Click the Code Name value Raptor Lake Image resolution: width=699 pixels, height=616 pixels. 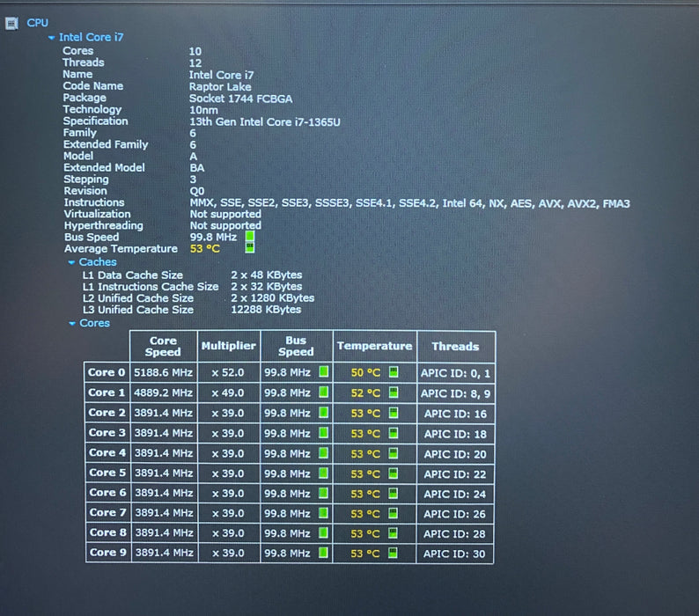220,86
